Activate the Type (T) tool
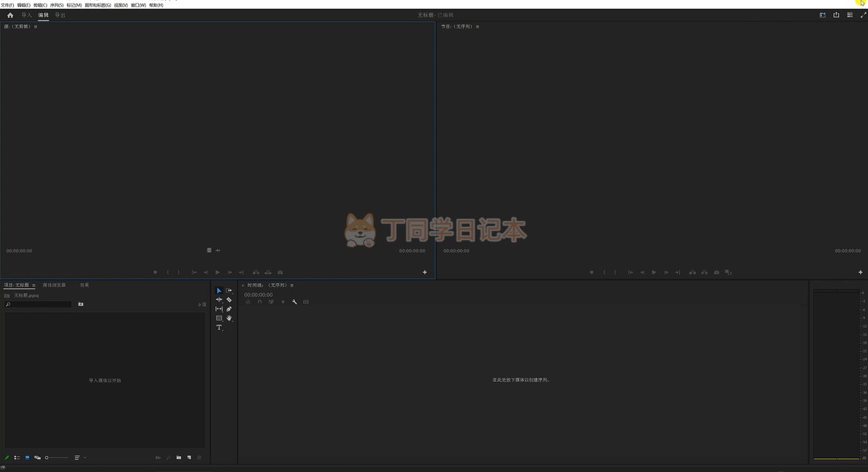Image resolution: width=868 pixels, height=472 pixels. (219, 327)
